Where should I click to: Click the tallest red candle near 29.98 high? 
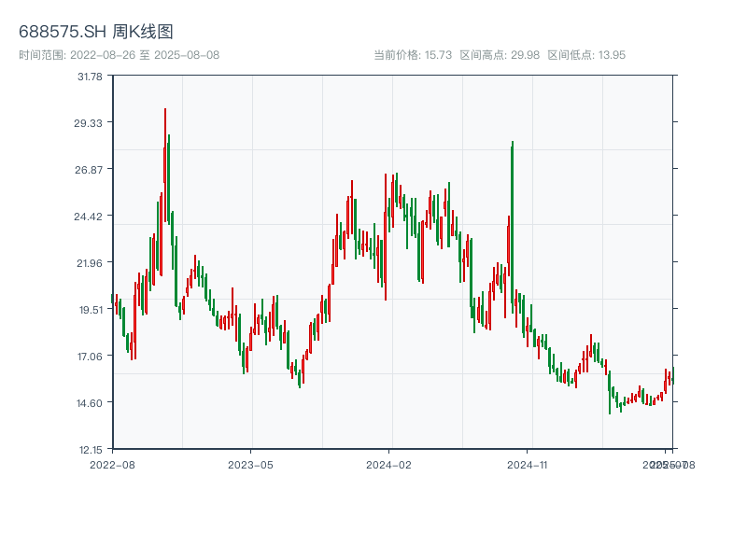coord(165,165)
